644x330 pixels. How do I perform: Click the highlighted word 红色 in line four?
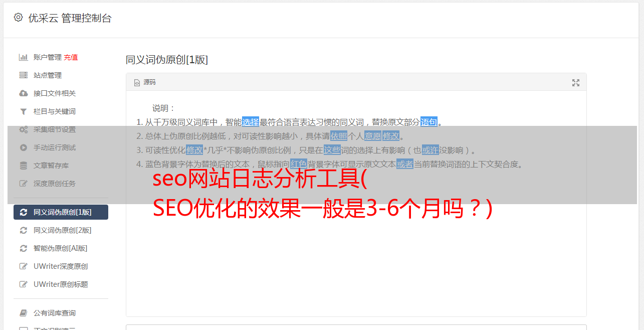click(299, 164)
